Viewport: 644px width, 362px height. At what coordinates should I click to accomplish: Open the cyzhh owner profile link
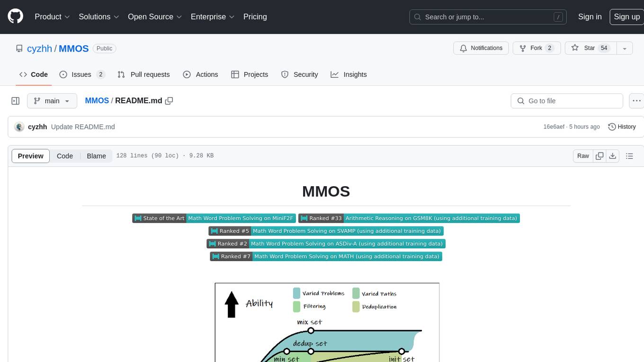pyautogui.click(x=39, y=48)
